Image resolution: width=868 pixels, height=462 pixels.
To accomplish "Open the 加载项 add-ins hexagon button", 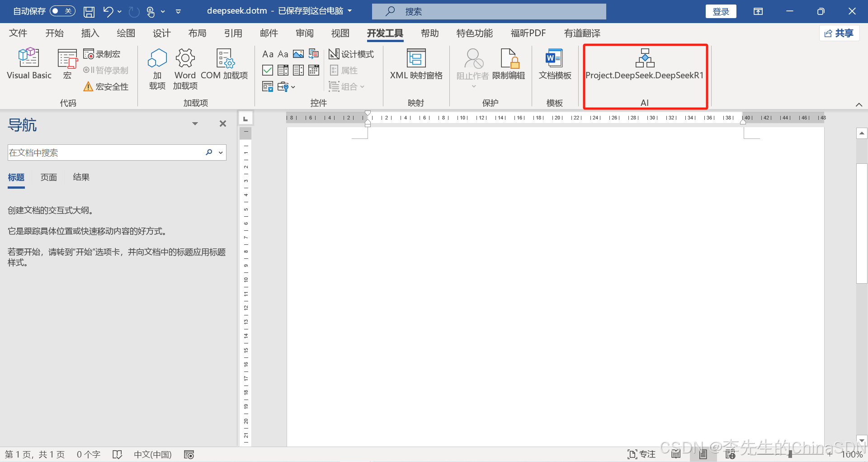I will point(157,69).
